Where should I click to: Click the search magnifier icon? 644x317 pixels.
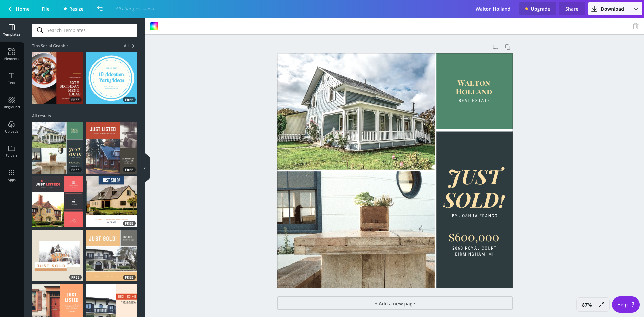[x=40, y=30]
